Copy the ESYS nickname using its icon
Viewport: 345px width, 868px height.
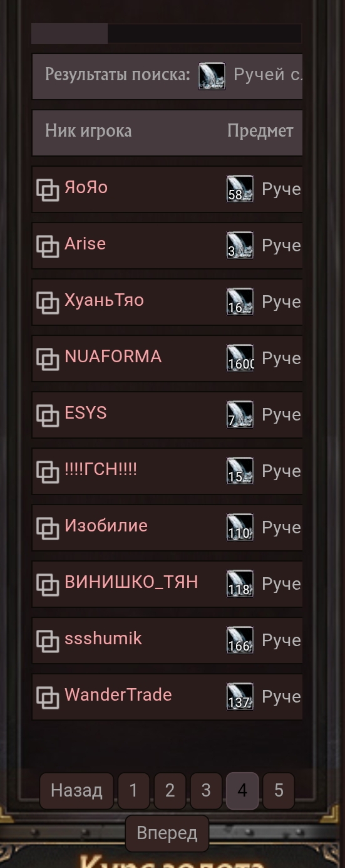point(48,415)
